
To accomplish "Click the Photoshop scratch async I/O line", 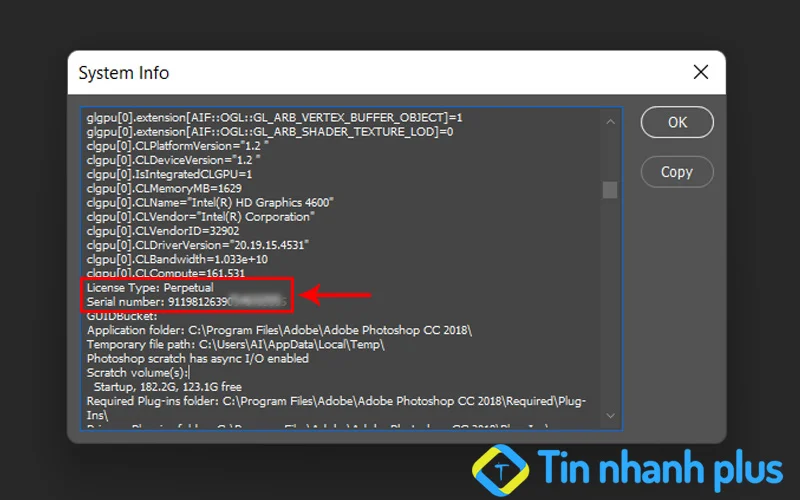I will coord(197,359).
